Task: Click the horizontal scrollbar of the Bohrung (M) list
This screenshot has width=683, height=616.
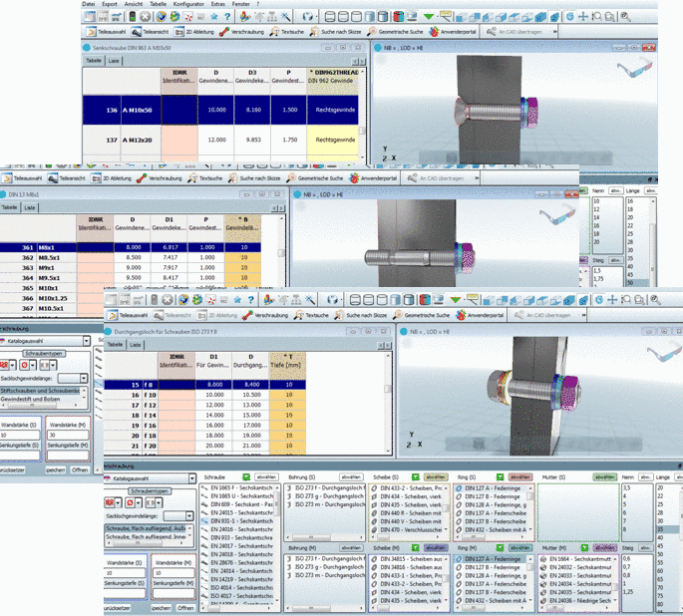Action: point(324,608)
